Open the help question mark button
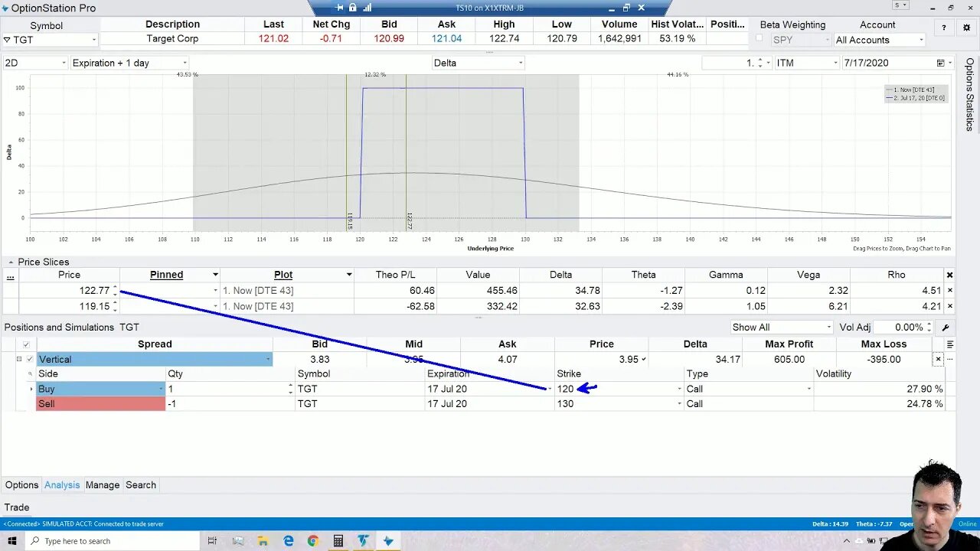Viewport: 980px width, 551px height. [x=943, y=28]
